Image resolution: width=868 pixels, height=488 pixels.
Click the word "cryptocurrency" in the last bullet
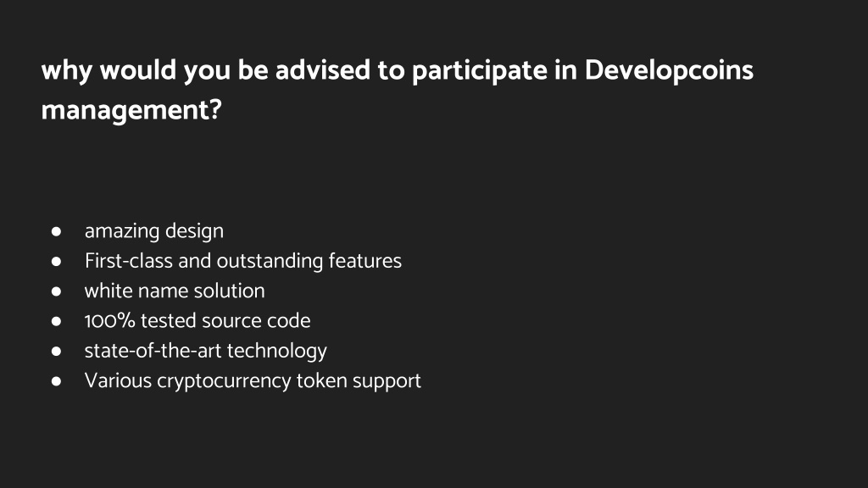tap(224, 382)
